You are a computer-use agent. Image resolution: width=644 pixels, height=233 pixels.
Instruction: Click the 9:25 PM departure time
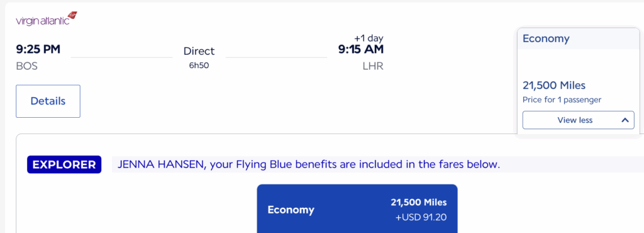click(38, 49)
